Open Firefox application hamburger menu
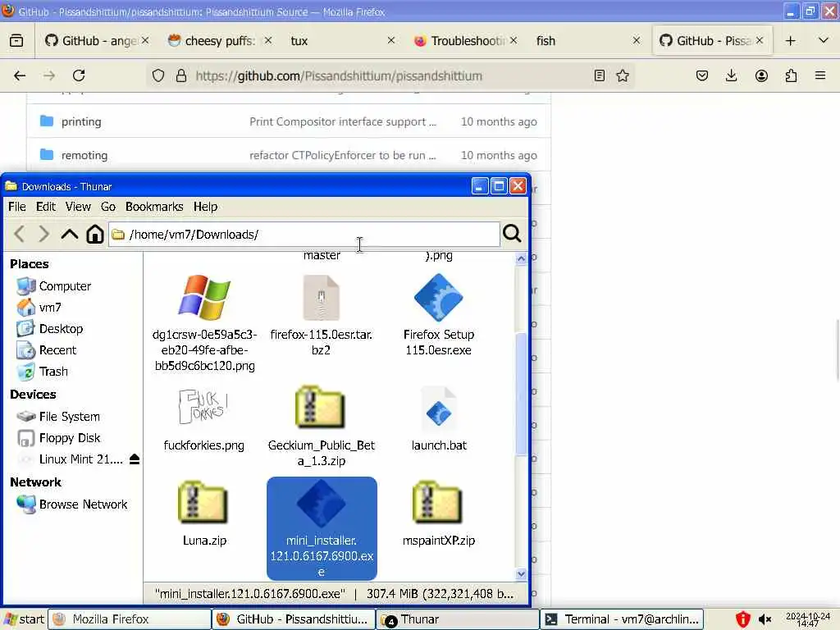This screenshot has height=630, width=840. pyautogui.click(x=820, y=75)
